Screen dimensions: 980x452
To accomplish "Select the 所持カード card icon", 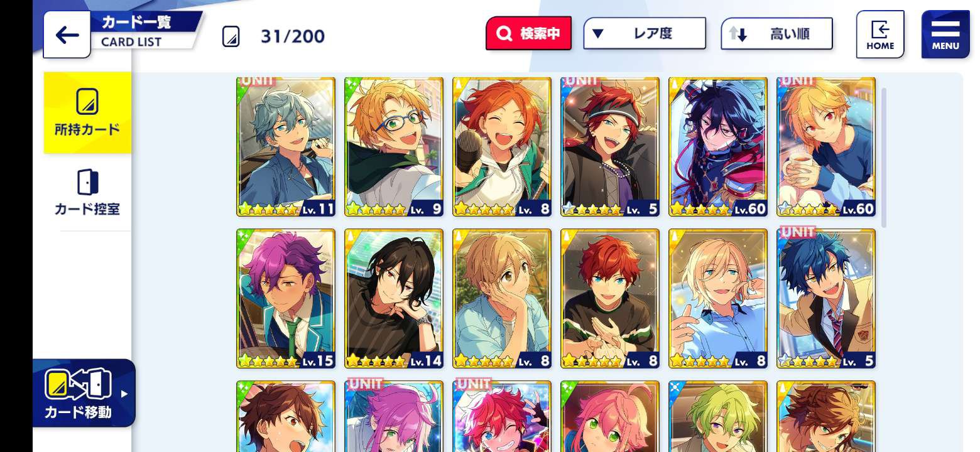I will (x=87, y=101).
